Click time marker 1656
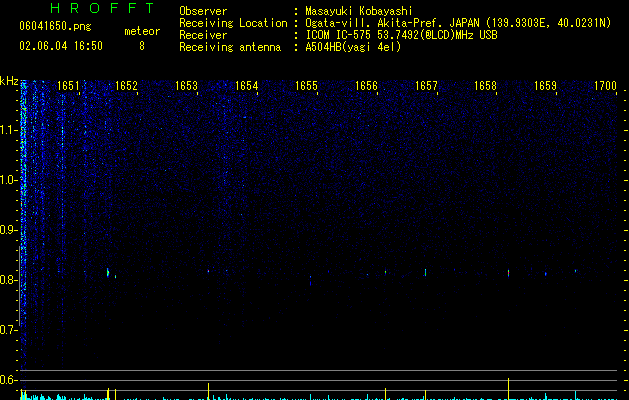This screenshot has height=400, width=629. 366,86
